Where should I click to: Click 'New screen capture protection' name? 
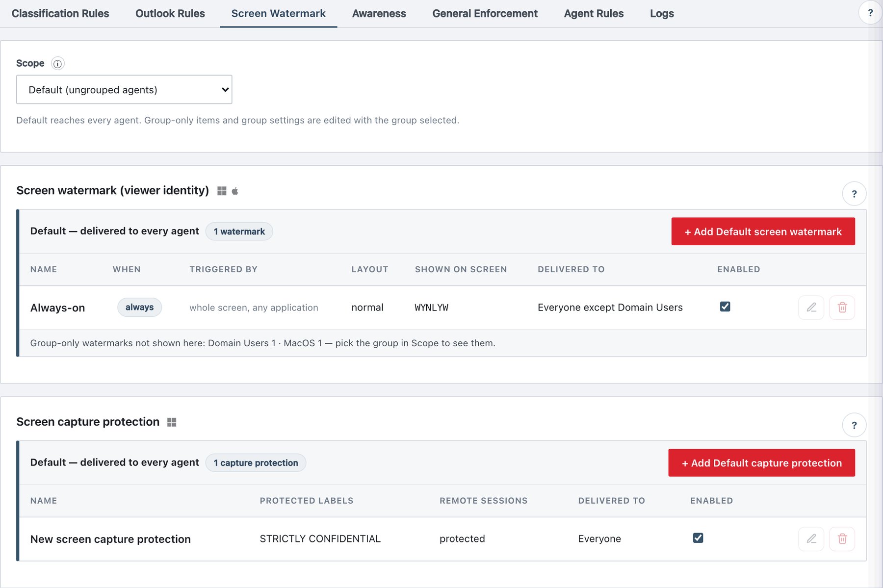point(110,539)
